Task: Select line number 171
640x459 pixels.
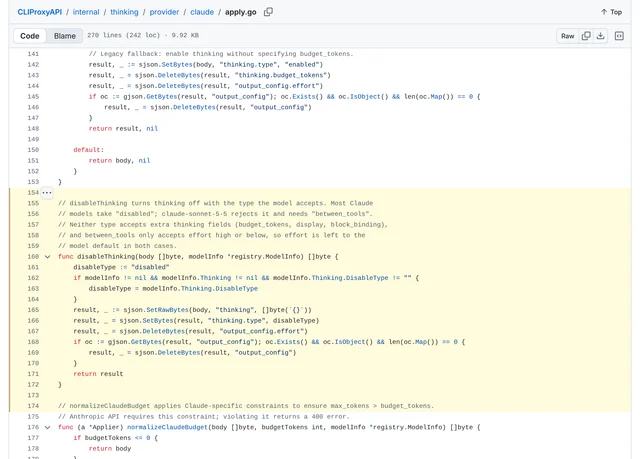Action: tap(33, 374)
